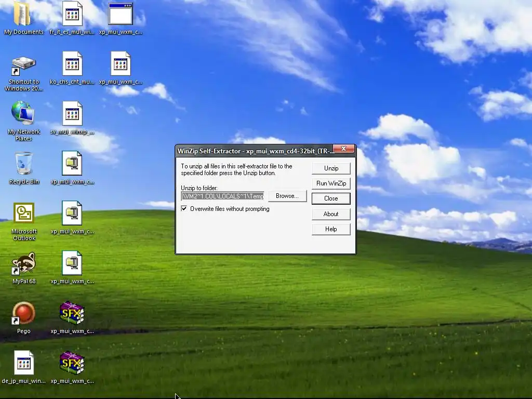Select the Recycle Bin icon

pyautogui.click(x=23, y=164)
